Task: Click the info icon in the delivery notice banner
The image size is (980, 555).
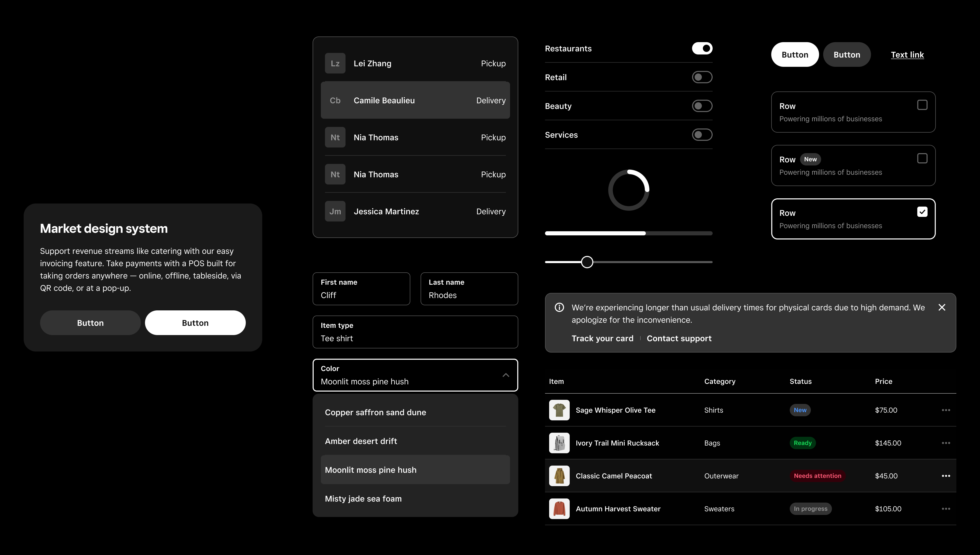Action: click(x=559, y=307)
